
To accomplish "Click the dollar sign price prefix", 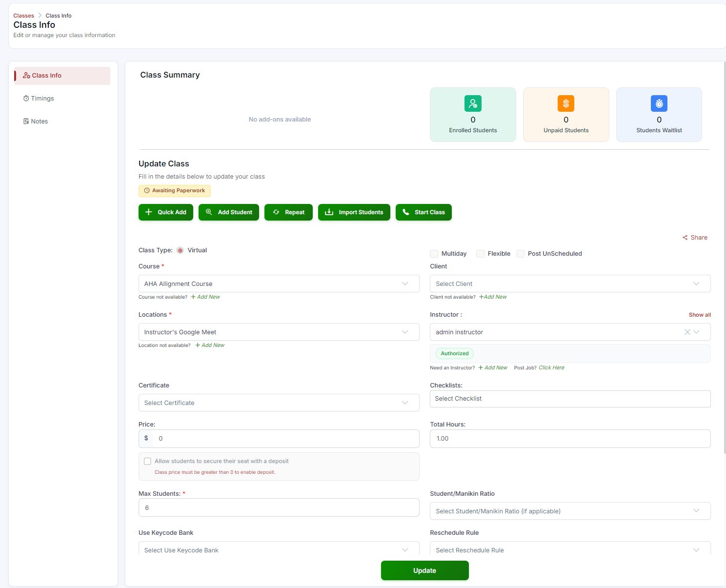I will [146, 438].
